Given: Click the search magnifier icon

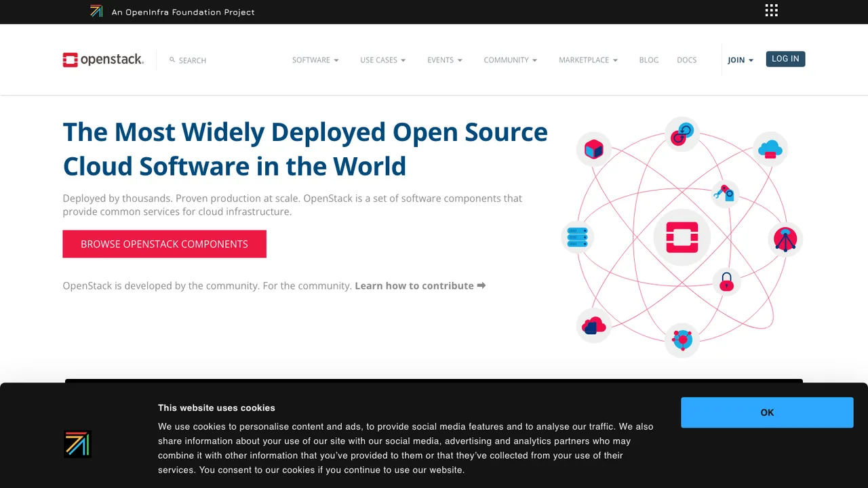Looking at the screenshot, I should click(x=172, y=60).
